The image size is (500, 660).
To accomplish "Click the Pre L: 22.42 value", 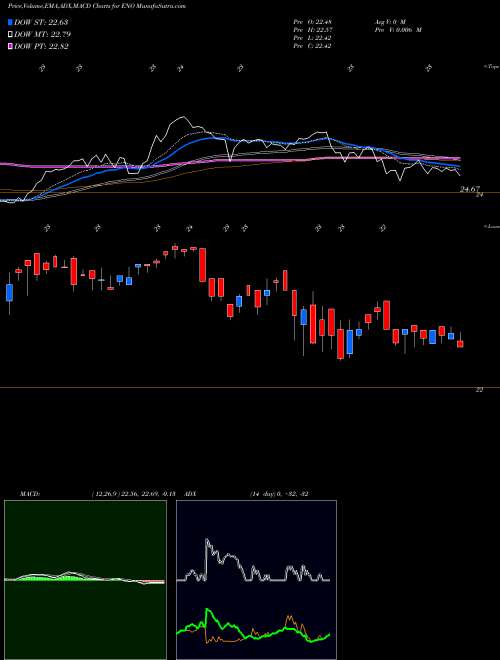I will click(x=312, y=38).
